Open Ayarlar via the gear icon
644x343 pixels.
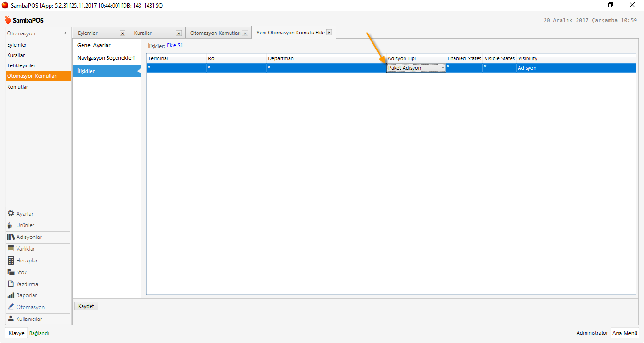pyautogui.click(x=11, y=213)
